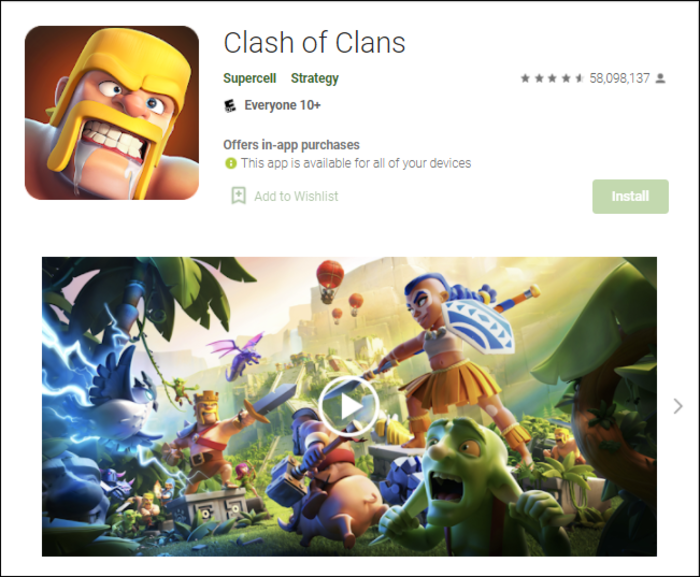Open the Strategy category link
Image resolution: width=700 pixels, height=577 pixels.
315,79
